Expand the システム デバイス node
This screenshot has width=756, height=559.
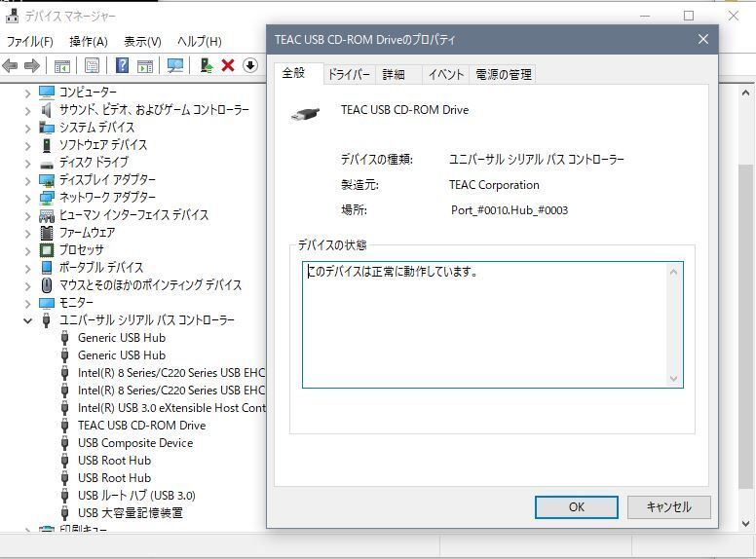pyautogui.click(x=27, y=129)
